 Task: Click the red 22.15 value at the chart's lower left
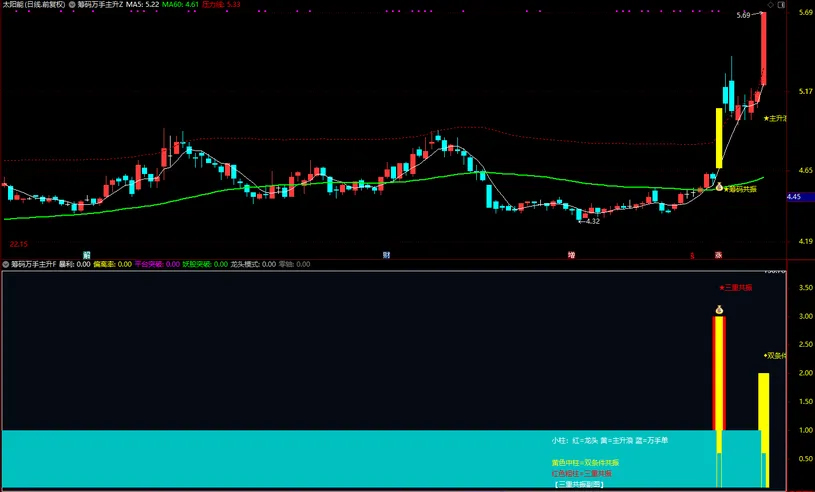tap(18, 244)
